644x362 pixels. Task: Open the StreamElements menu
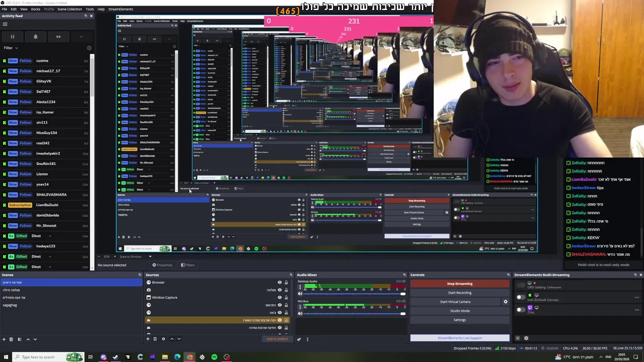pyautogui.click(x=121, y=9)
